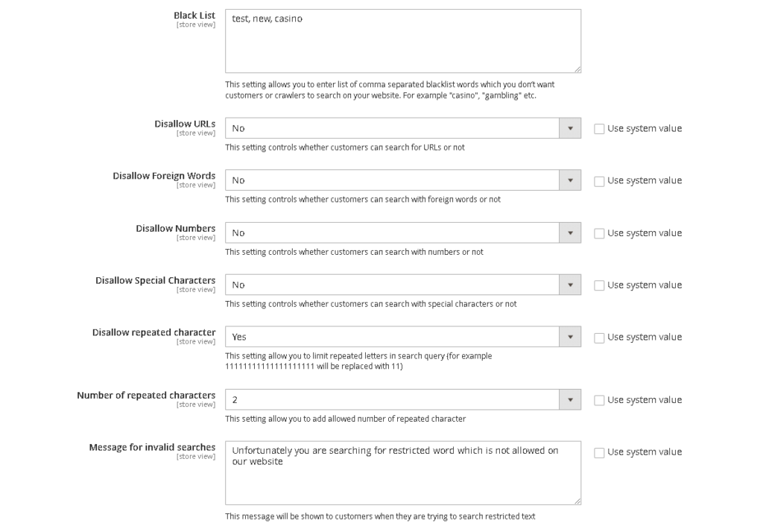
Task: Toggle Use system value for Disallow Special Characters
Action: point(599,285)
